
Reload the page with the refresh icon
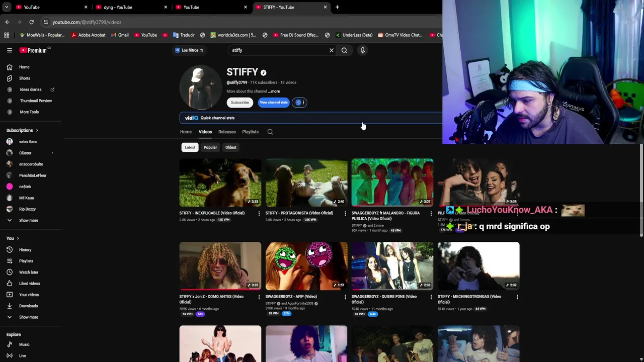pos(31,22)
